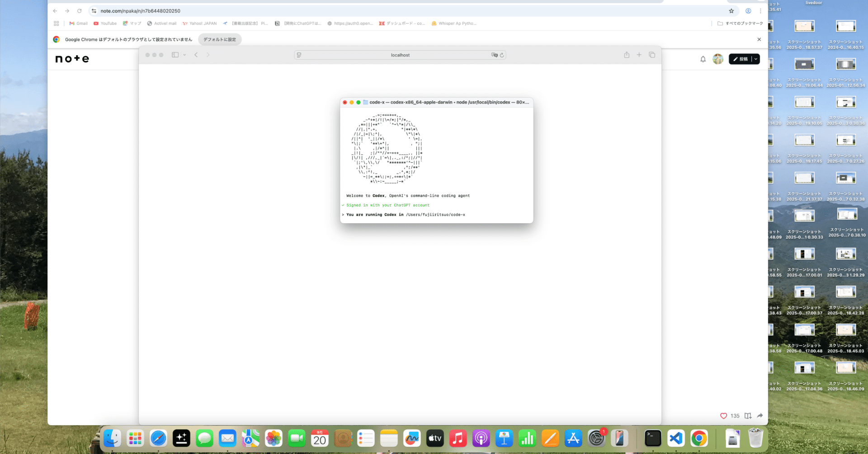This screenshot has height=454, width=868.
Task: Click the note logo
Action: (x=72, y=59)
